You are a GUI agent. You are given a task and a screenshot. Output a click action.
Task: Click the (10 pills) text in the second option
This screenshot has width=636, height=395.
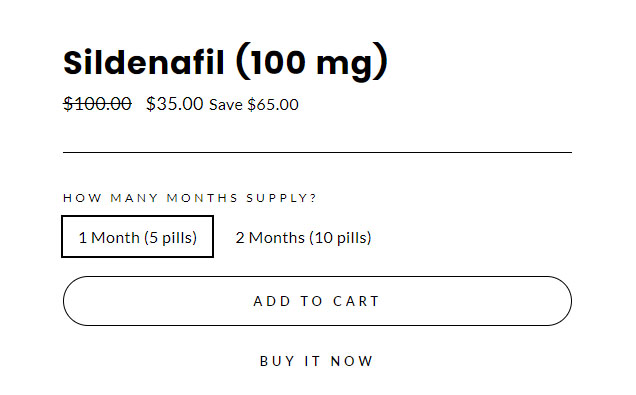(340, 238)
